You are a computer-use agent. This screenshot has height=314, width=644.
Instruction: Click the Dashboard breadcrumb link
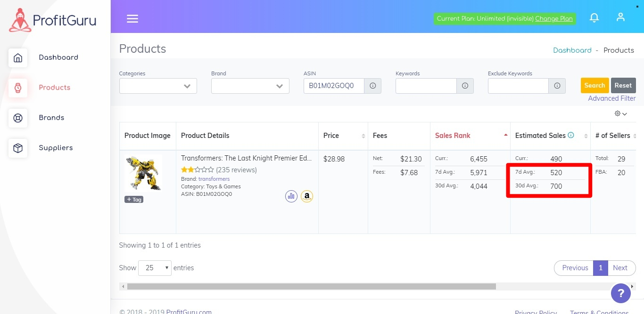(x=572, y=50)
